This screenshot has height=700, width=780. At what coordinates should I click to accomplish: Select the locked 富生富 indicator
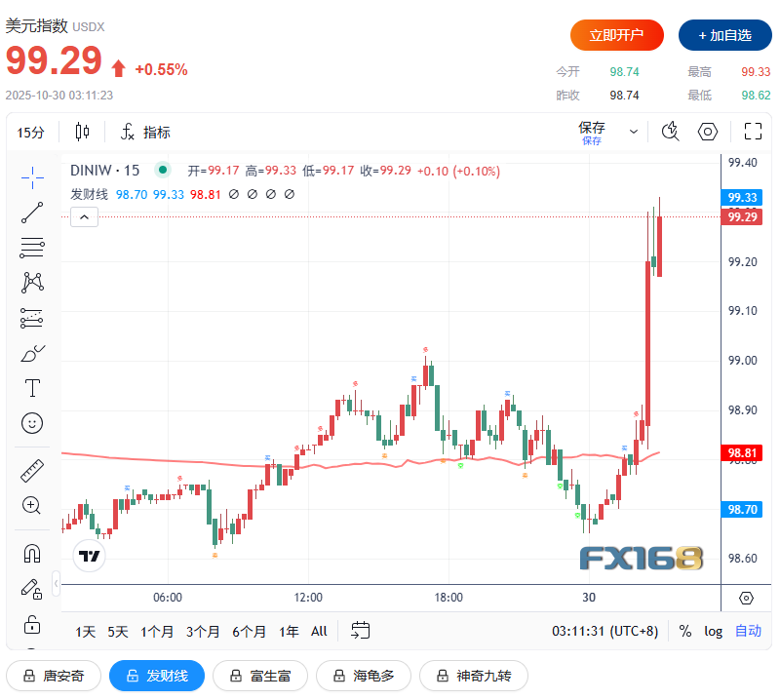tap(260, 676)
